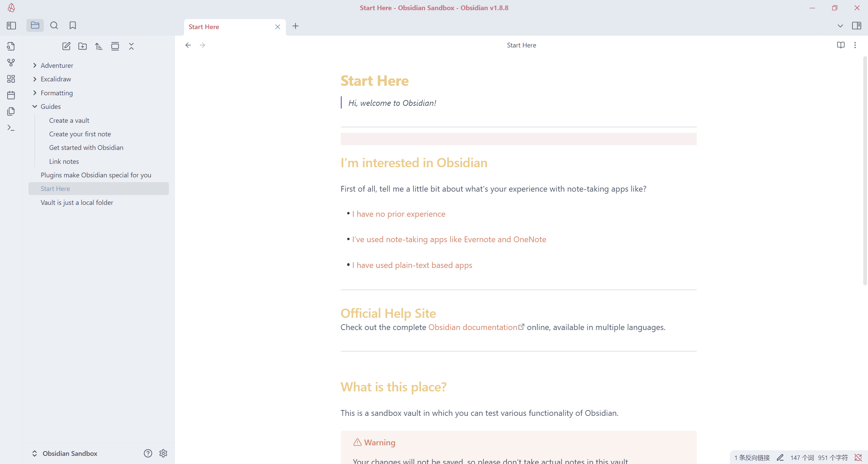Switch to reading view book icon

(x=841, y=45)
